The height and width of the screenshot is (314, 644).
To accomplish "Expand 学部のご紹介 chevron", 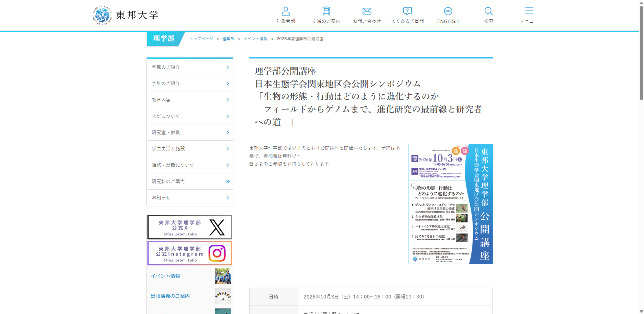I will [228, 67].
